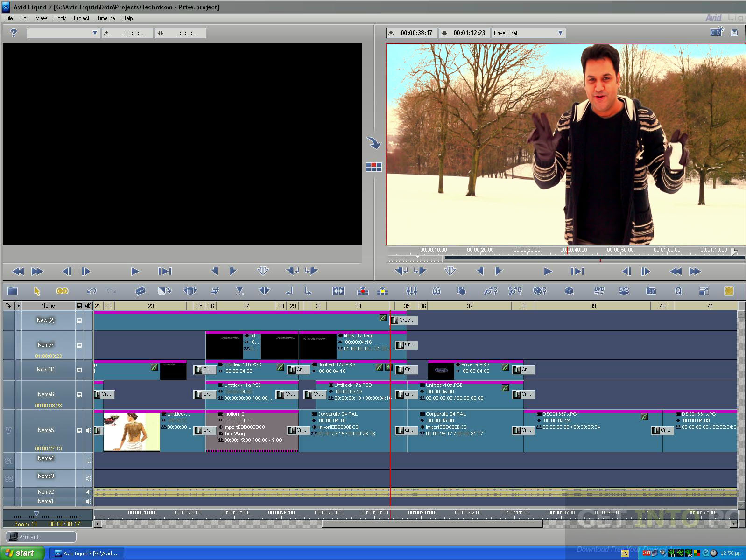
Task: Click the help question mark icon
Action: point(14,33)
